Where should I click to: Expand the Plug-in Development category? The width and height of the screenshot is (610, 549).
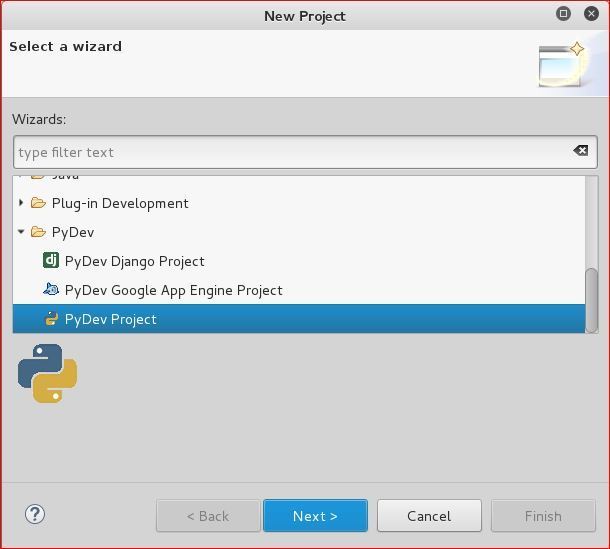pos(21,202)
